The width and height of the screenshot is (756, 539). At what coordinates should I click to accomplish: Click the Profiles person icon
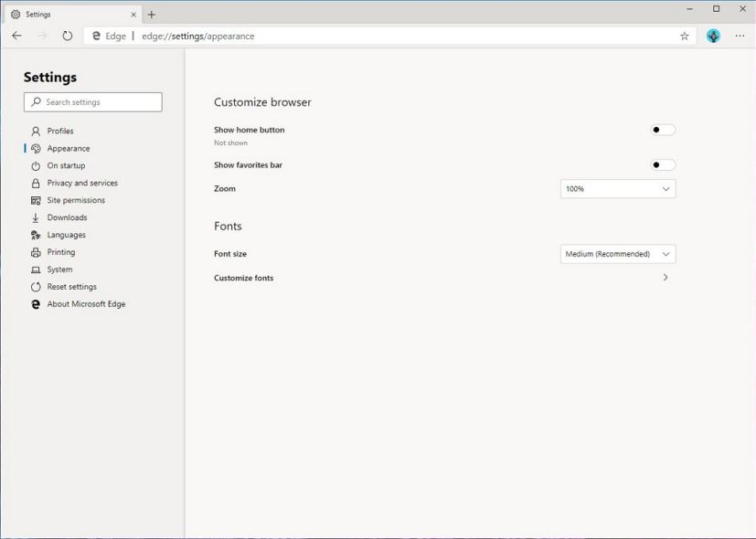click(x=36, y=131)
